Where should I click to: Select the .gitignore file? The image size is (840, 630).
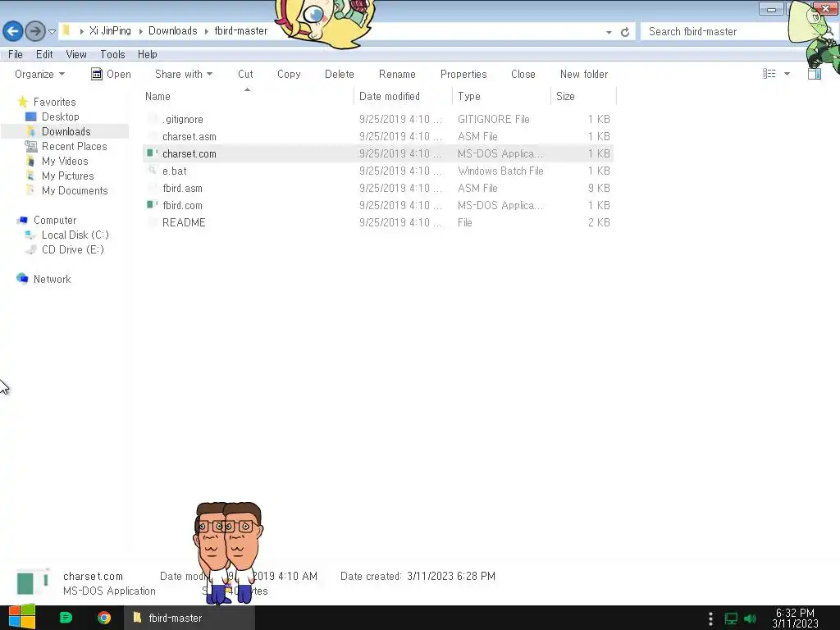(x=377, y=119)
